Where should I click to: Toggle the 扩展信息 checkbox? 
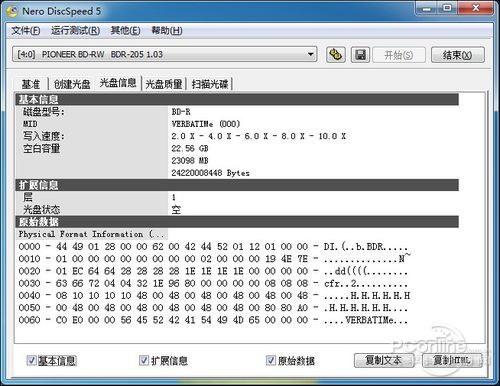point(144,360)
